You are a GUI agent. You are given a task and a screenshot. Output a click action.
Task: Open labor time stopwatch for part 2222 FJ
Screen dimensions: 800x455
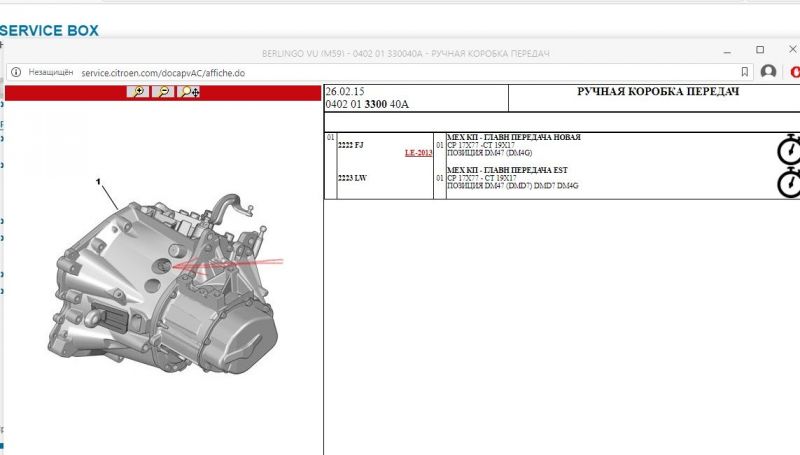789,148
